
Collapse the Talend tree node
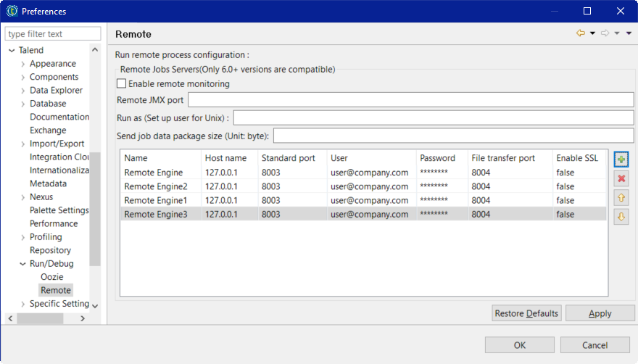pyautogui.click(x=12, y=51)
